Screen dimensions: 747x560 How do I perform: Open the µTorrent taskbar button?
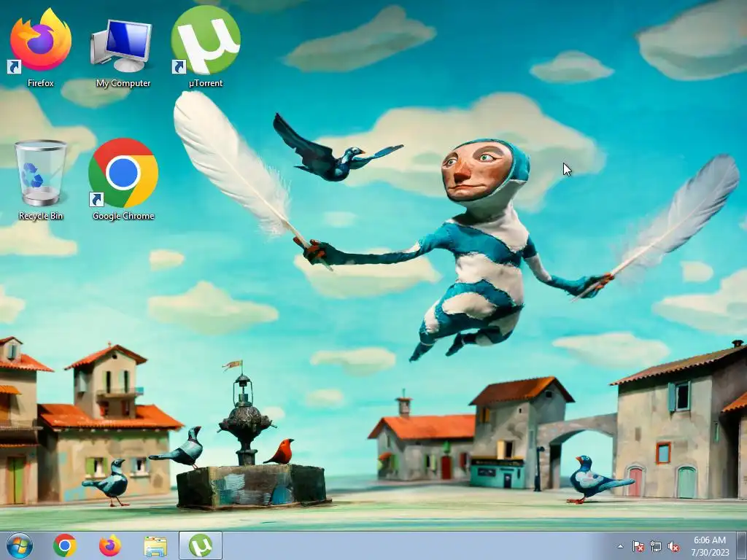[x=201, y=545]
